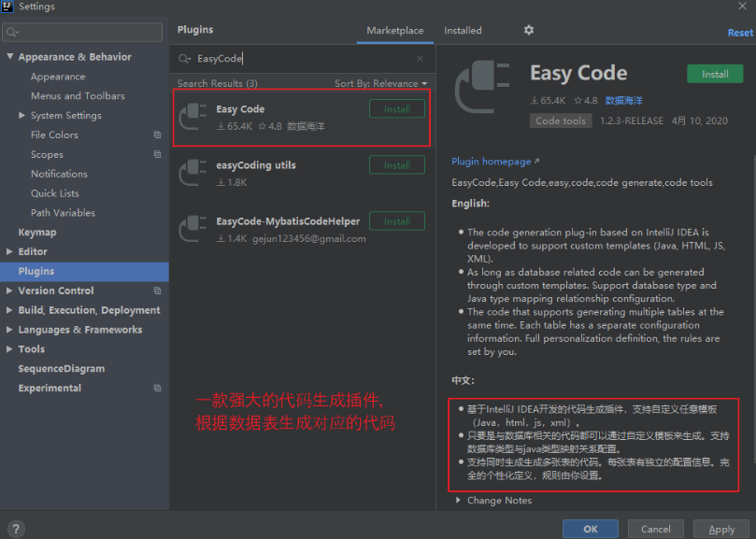This screenshot has width=756, height=539.
Task: Install the EasyCode-MybatisCodeHelper plugin
Action: [x=397, y=221]
